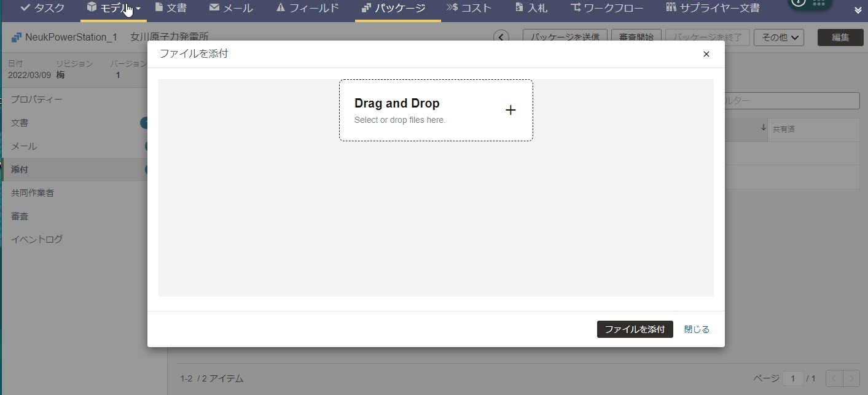Click the 編集 button
This screenshot has height=395, width=868.
coord(840,37)
